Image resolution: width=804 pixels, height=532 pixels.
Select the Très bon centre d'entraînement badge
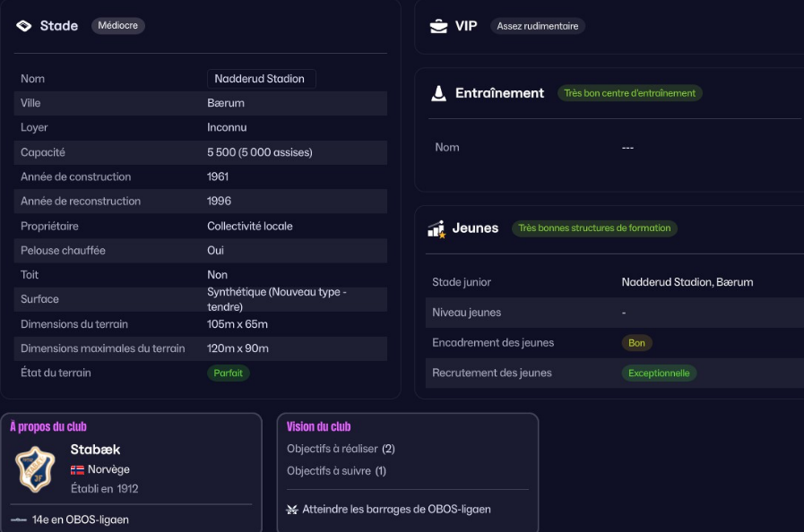[629, 93]
